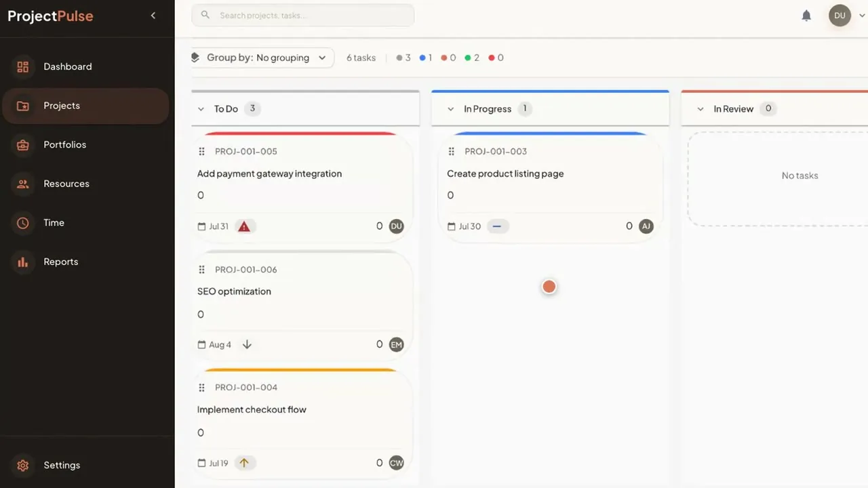Click the gray status count 3

[403, 58]
